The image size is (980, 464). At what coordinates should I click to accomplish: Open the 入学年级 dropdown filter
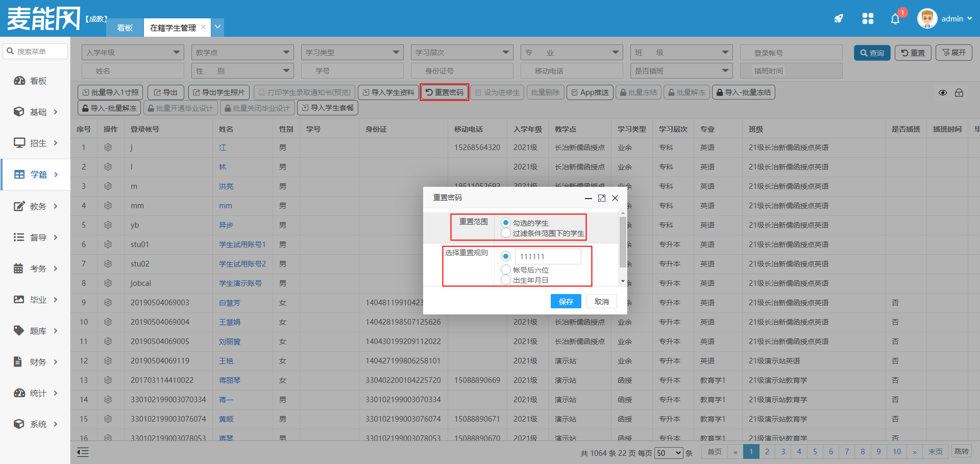(x=132, y=53)
